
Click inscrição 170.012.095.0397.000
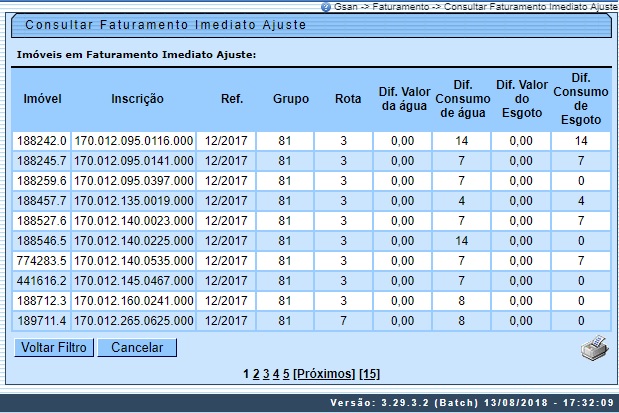tap(133, 181)
